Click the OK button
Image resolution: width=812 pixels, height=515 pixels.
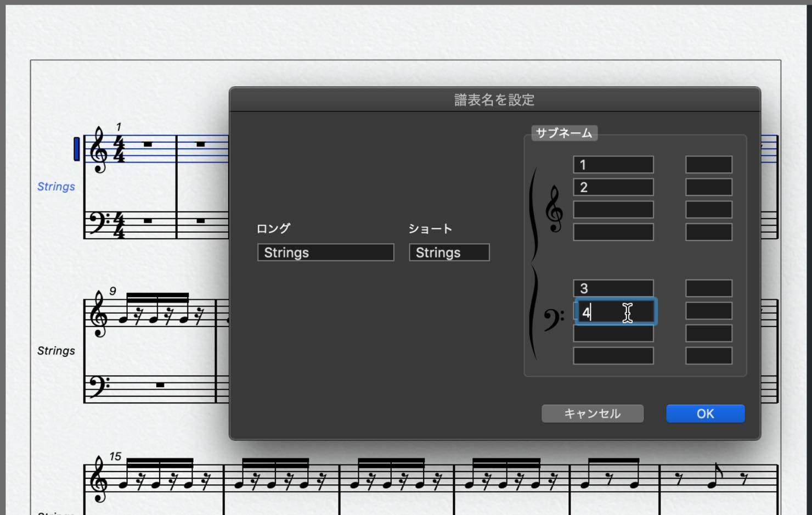tap(705, 413)
